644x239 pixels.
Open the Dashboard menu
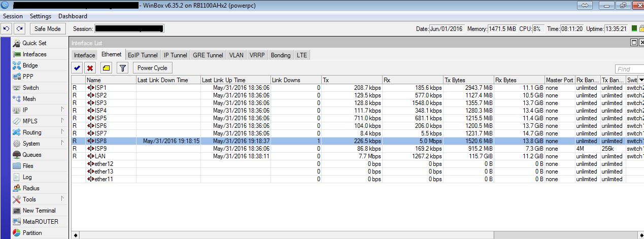[x=73, y=16]
